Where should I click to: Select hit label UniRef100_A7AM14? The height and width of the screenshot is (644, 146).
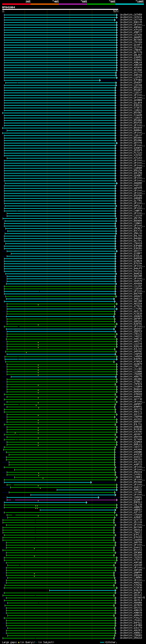[131, 361]
